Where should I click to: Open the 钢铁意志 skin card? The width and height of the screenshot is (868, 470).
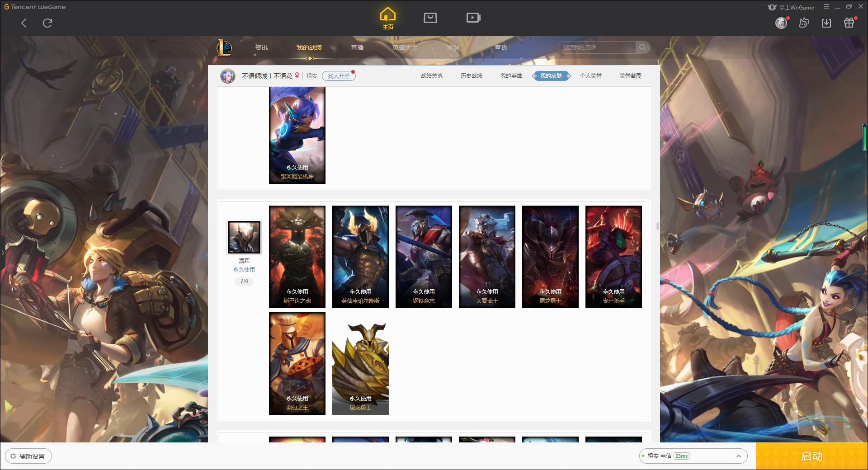(424, 257)
